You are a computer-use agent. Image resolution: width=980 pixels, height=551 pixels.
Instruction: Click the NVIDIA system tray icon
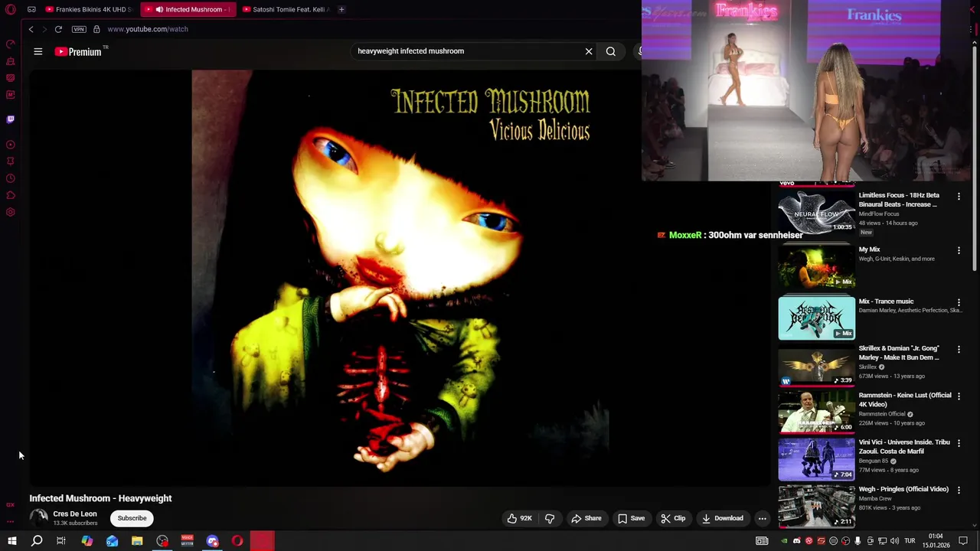(784, 541)
